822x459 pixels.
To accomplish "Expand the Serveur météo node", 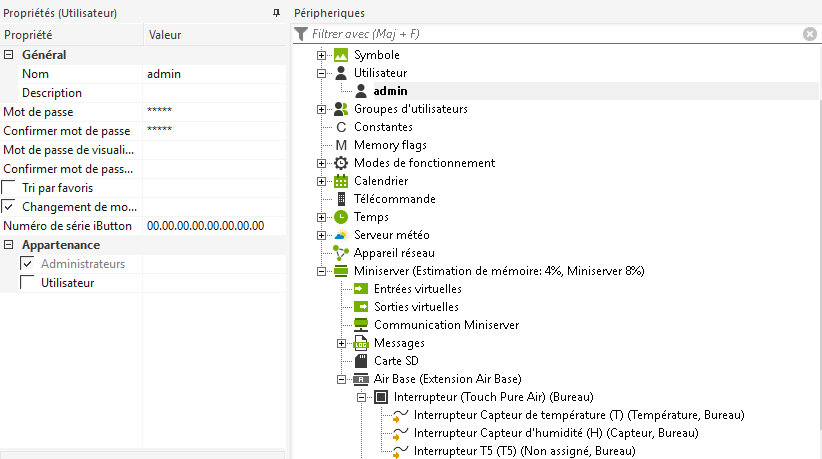I will pos(321,235).
